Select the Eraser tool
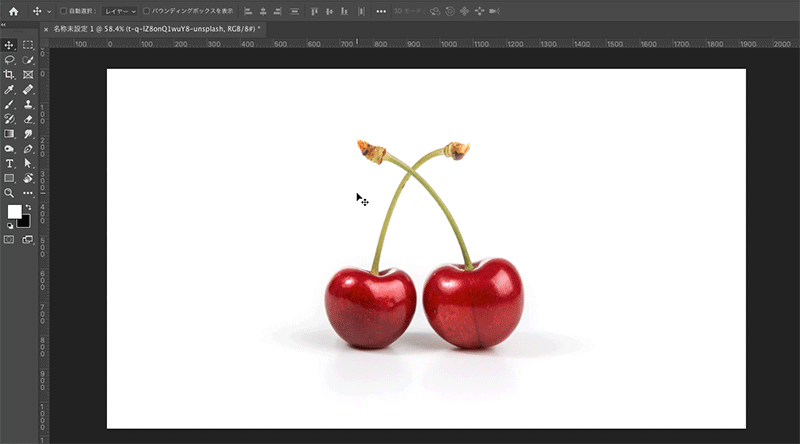The height and width of the screenshot is (444, 800). pos(28,119)
